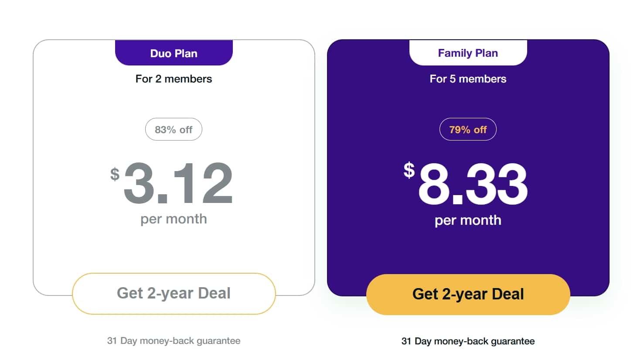Click the yellow Family Plan Get 2-year Deal button

point(468,294)
